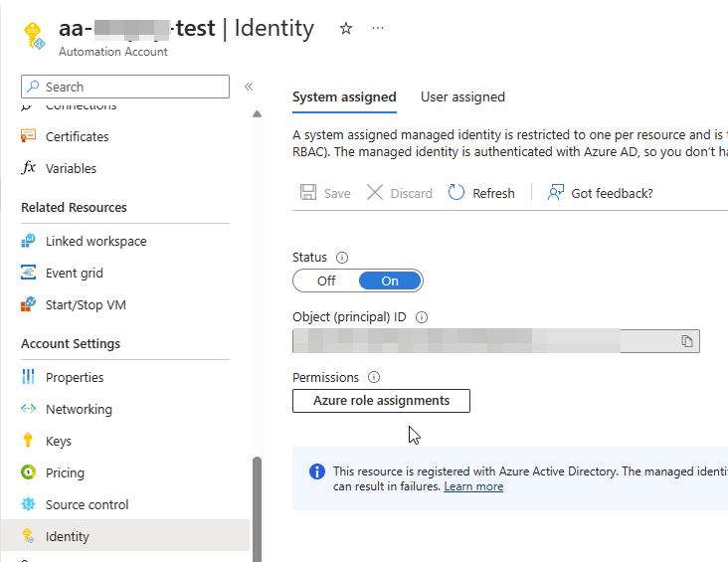Open Source control settings

pyautogui.click(x=88, y=504)
